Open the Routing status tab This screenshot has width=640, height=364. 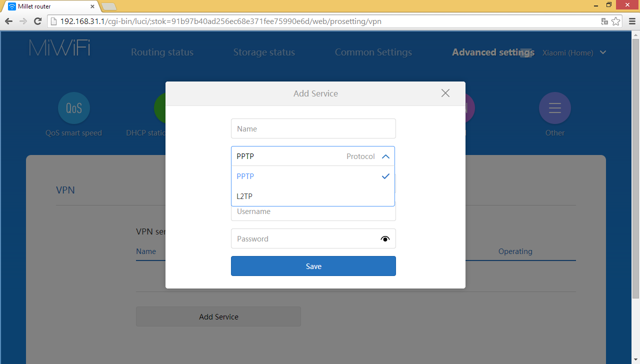click(162, 52)
